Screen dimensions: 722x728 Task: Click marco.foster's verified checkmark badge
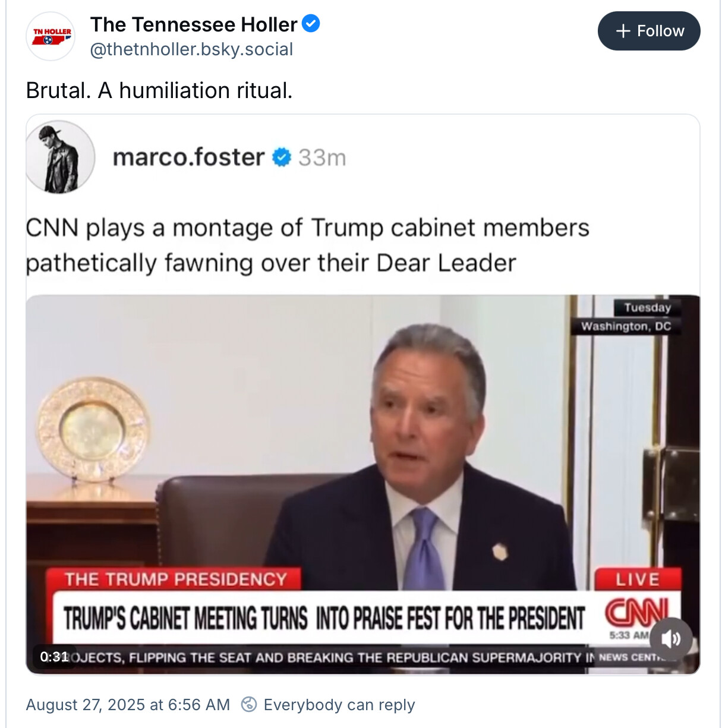point(282,157)
